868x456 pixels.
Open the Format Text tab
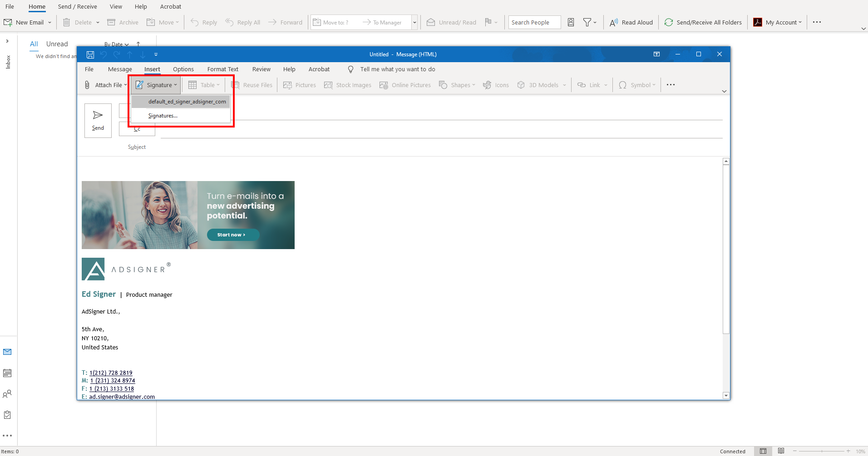(223, 69)
